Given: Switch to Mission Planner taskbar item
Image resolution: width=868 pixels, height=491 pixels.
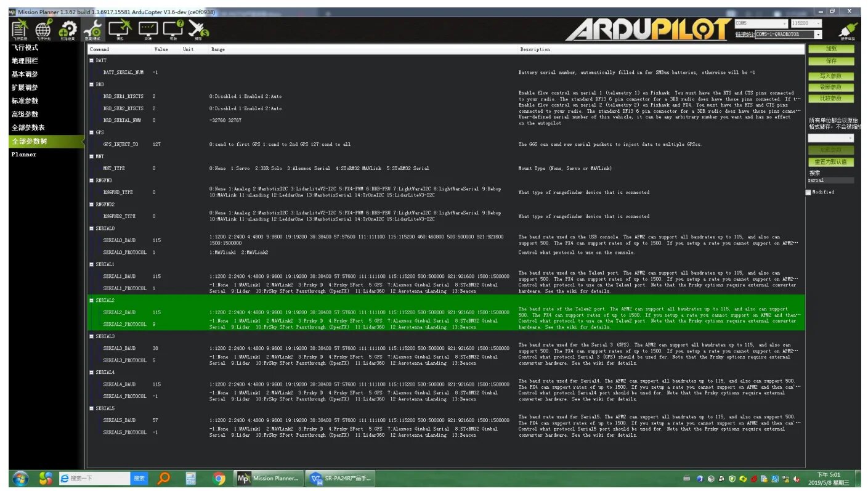Looking at the screenshot, I should click(269, 477).
